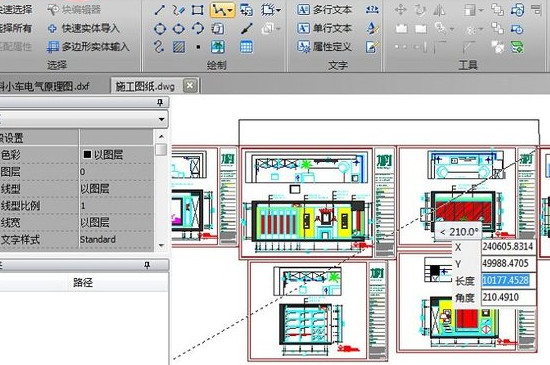Select the Circle drawing tool
Image resolution: width=550 pixels, height=365 pixels.
pos(160,28)
